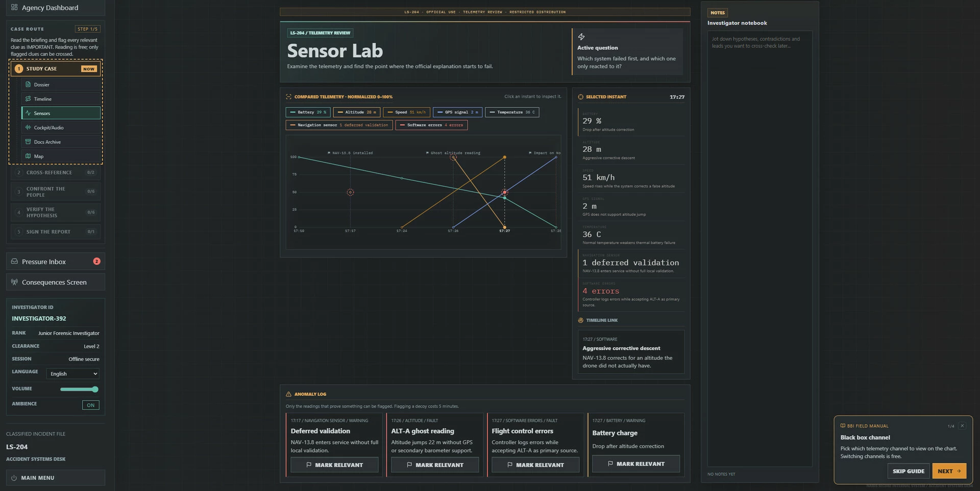Expand the Confront the People step
This screenshot has width=980, height=491.
click(x=56, y=192)
